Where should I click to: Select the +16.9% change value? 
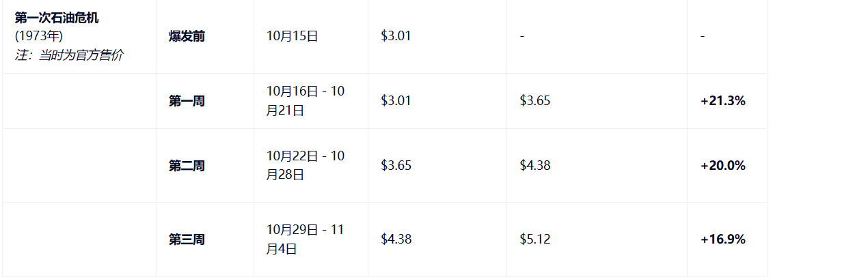pyautogui.click(x=722, y=239)
